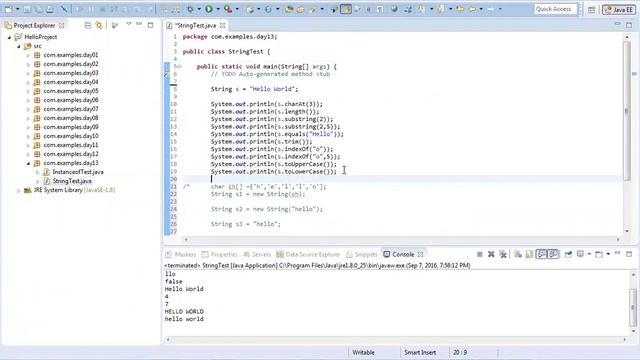
Task: Collapse all in Project Explorer
Action: (x=88, y=25)
